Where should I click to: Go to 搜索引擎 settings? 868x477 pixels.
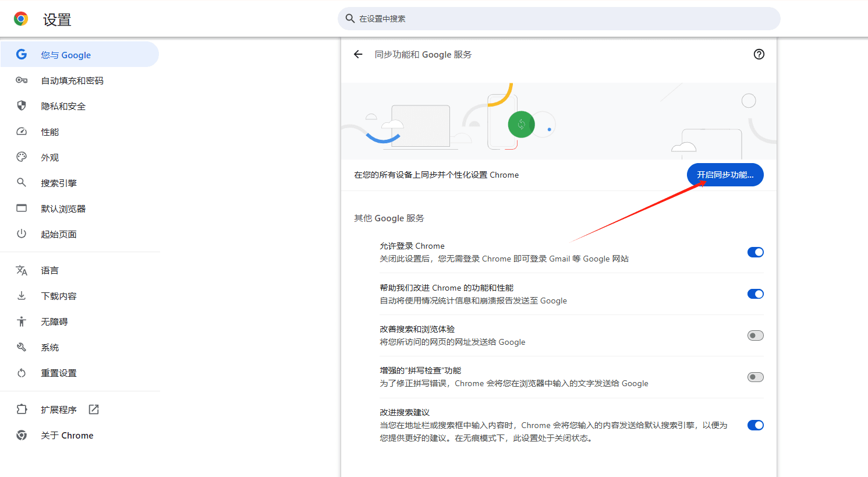pos(79,183)
